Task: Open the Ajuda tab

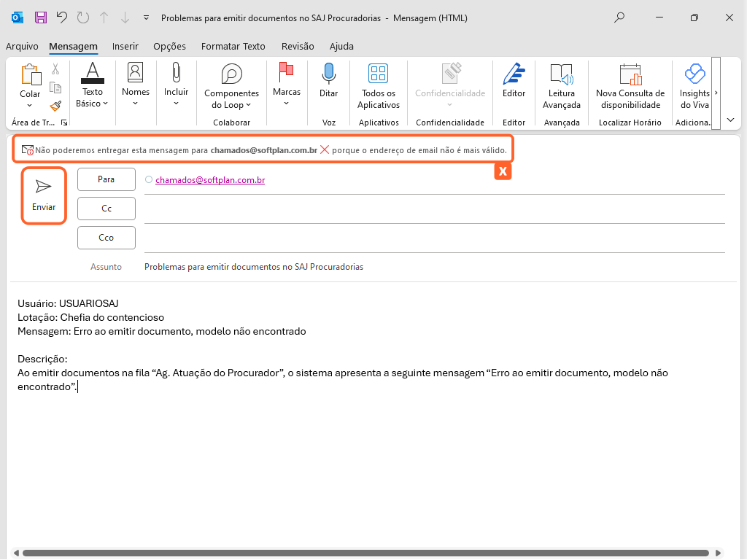Action: (341, 46)
